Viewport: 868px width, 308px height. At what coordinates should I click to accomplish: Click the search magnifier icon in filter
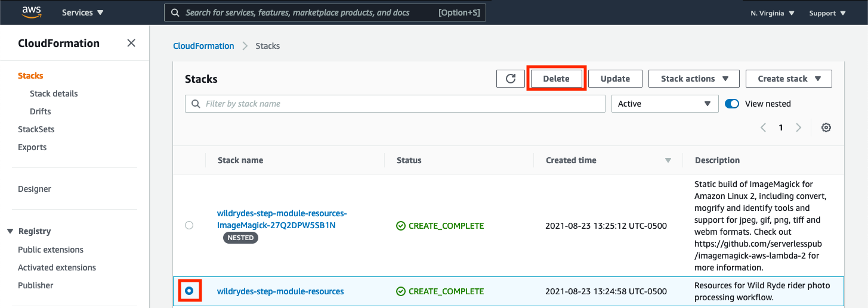tap(196, 104)
